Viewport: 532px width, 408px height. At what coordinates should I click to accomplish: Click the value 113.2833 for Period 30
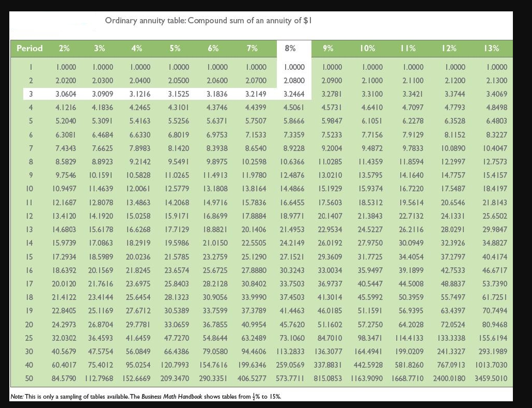292,350
